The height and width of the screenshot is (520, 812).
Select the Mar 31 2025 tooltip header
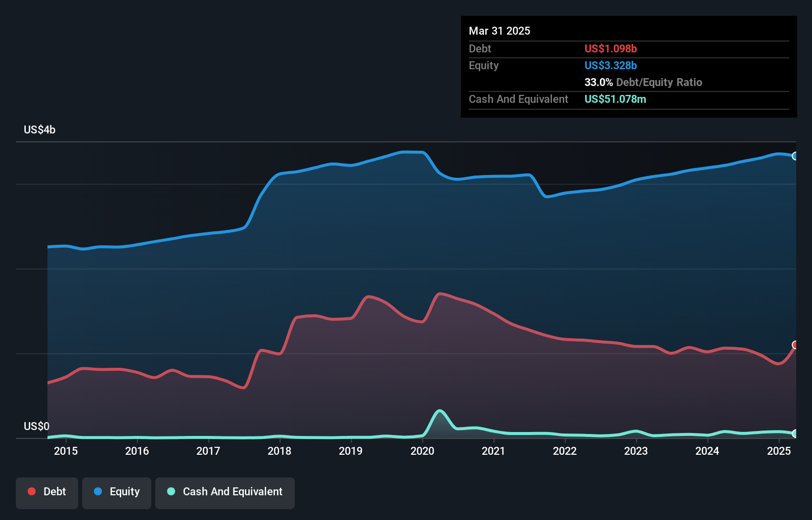[499, 31]
